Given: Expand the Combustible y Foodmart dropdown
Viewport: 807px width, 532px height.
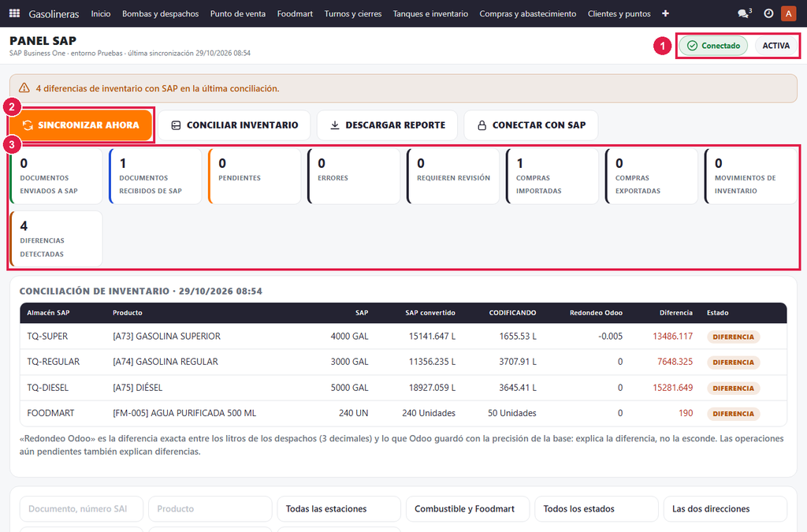Looking at the screenshot, I should pyautogui.click(x=468, y=509).
